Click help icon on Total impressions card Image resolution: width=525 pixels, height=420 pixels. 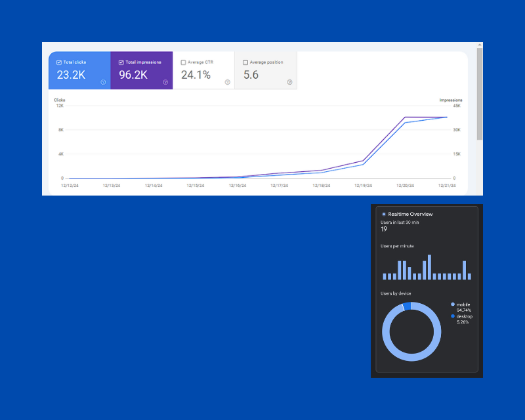[x=165, y=82]
